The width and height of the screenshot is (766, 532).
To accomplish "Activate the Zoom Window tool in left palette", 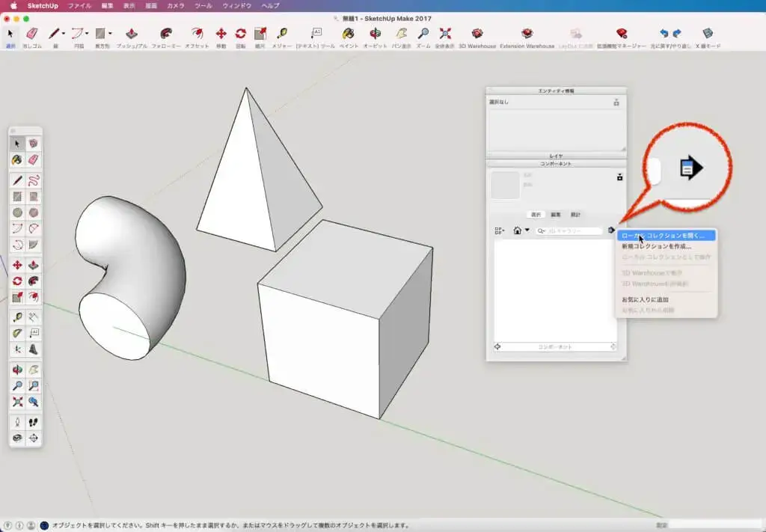I will click(x=33, y=386).
